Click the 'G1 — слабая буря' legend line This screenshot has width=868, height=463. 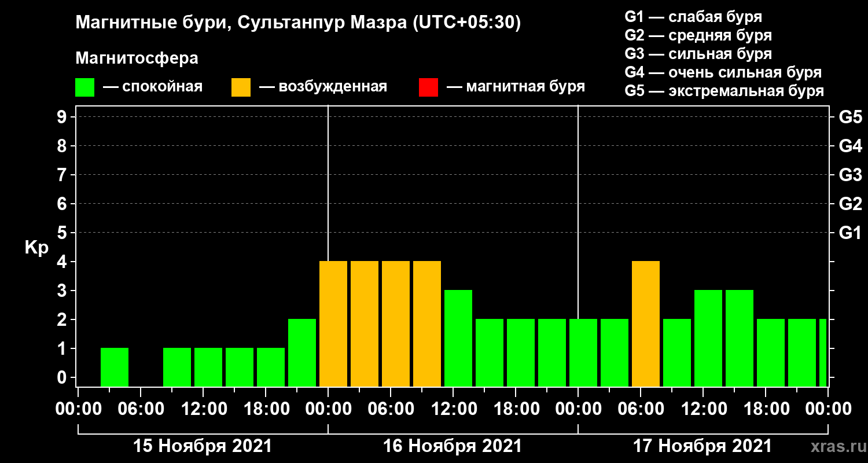pos(693,17)
